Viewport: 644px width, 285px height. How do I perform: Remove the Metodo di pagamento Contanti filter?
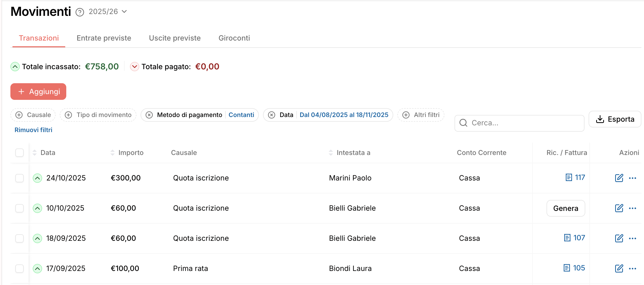149,115
